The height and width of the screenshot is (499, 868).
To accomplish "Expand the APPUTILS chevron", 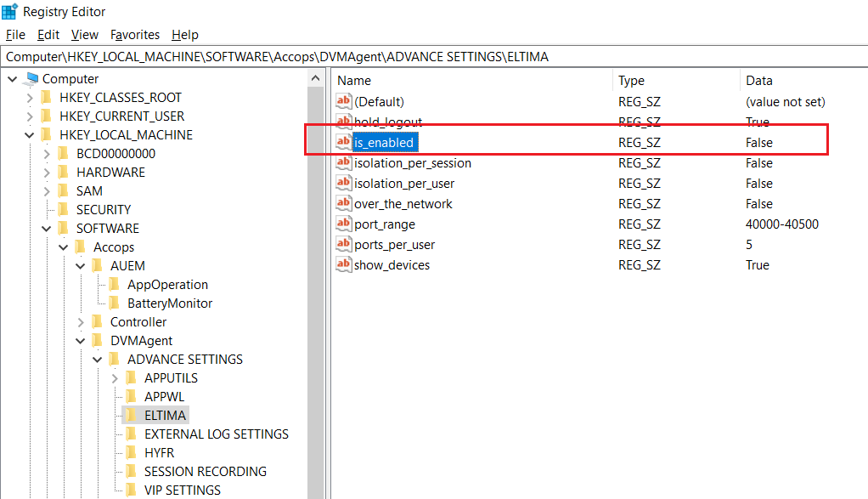I will pos(115,378).
